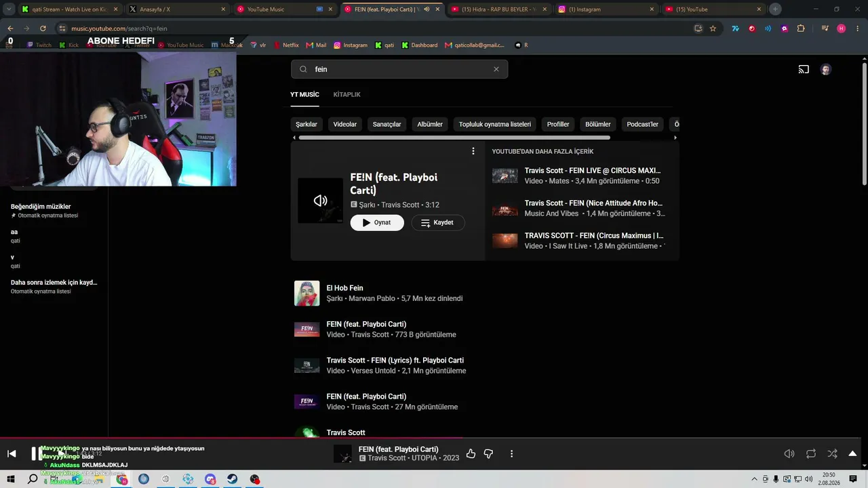Click the top result FE!N album thumbnail

(320, 200)
